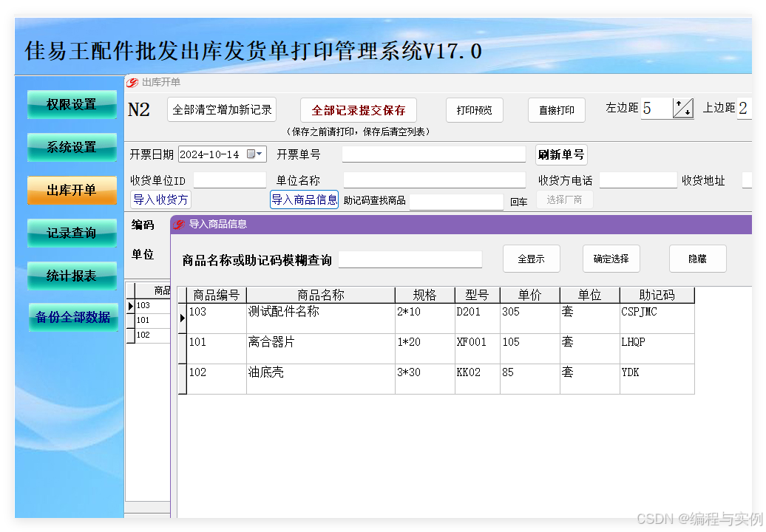Click the 商品名称或助记码模糊查询 search field
The width and height of the screenshot is (766, 532).
tap(410, 259)
